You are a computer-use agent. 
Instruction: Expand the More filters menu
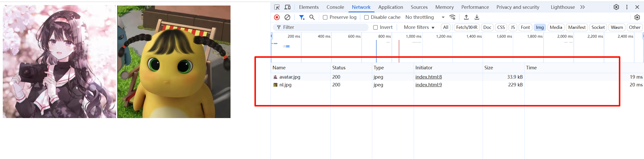(419, 27)
